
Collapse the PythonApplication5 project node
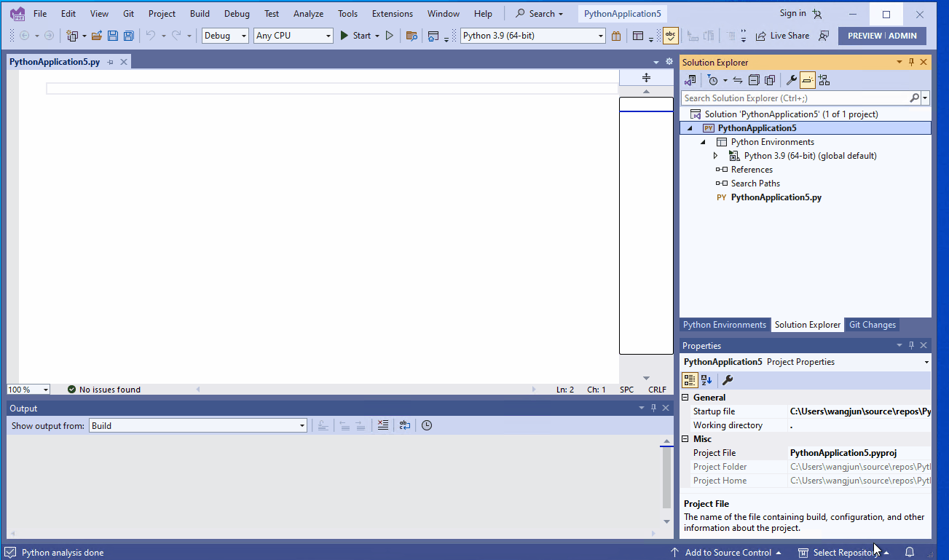689,127
